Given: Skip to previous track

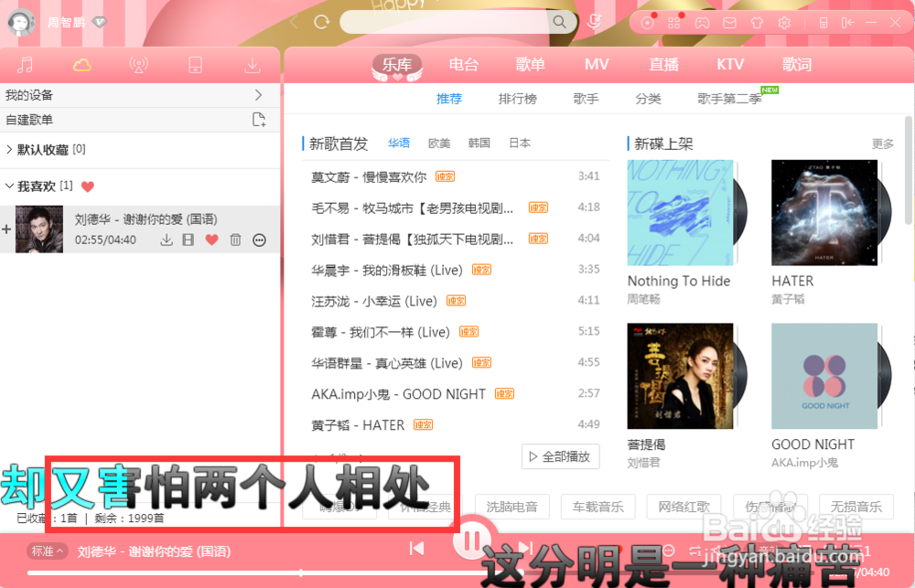Looking at the screenshot, I should pyautogui.click(x=416, y=549).
